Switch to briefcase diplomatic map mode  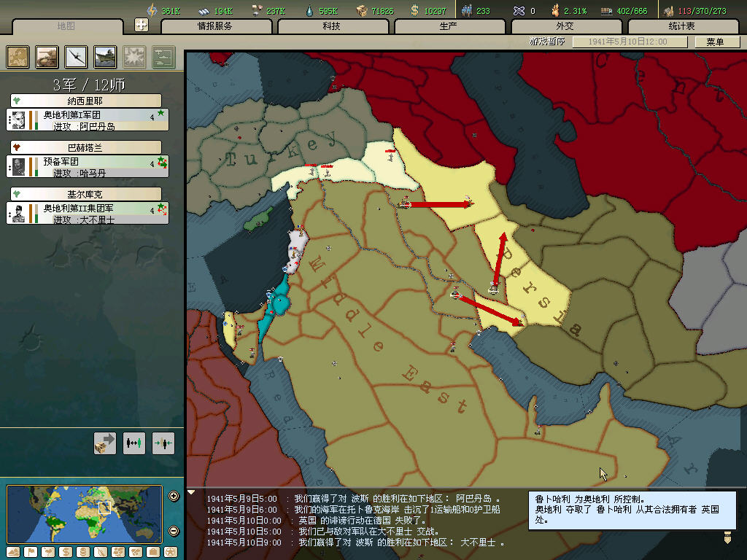point(153,553)
